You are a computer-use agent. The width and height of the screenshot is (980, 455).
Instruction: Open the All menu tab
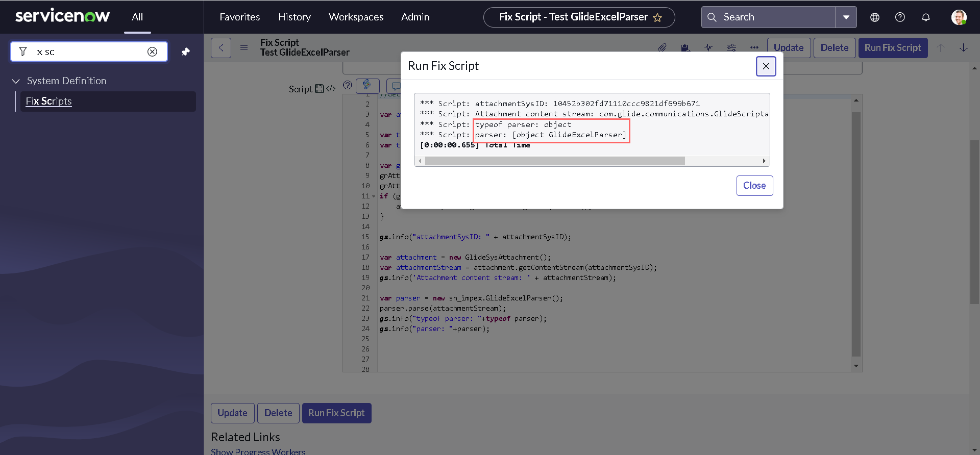137,17
